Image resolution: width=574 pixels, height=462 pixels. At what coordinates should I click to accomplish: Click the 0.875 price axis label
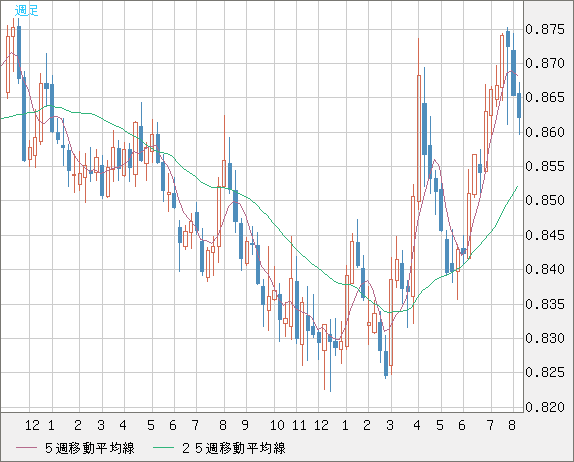point(545,29)
